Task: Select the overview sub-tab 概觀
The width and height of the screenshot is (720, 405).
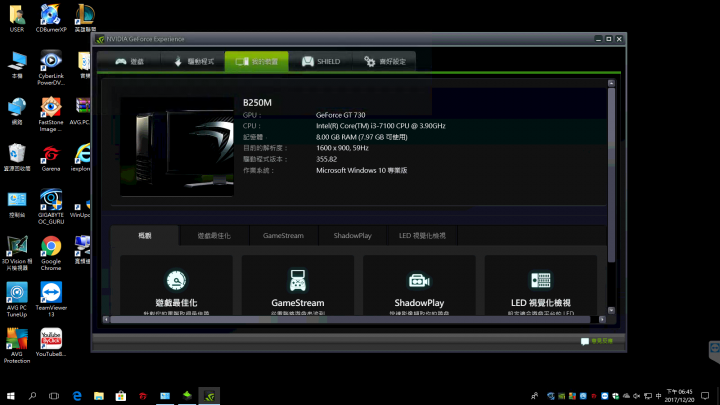Action: [x=145, y=236]
